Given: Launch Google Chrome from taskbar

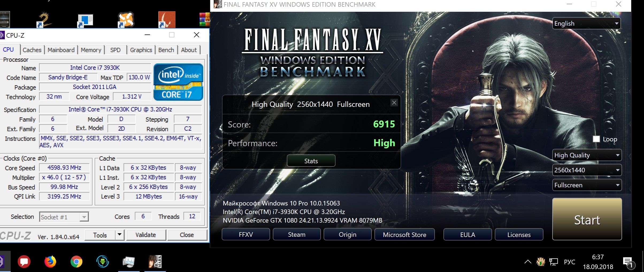Looking at the screenshot, I should (x=76, y=262).
